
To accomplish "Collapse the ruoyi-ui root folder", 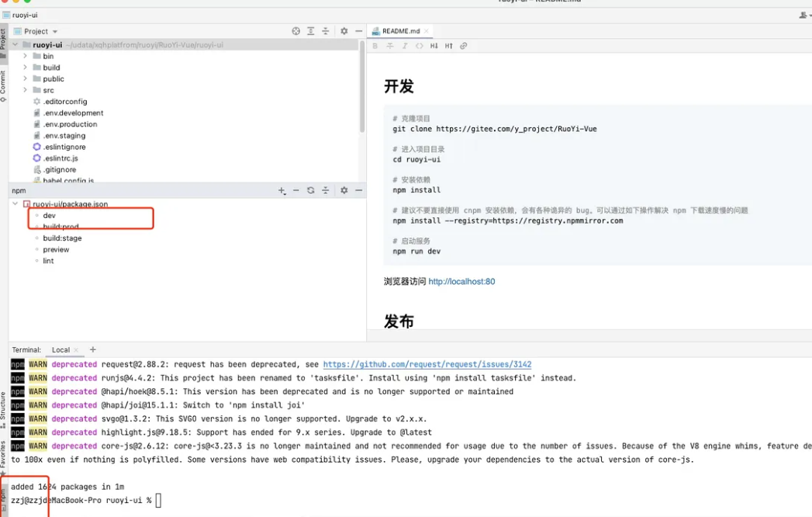I will pyautogui.click(x=15, y=44).
